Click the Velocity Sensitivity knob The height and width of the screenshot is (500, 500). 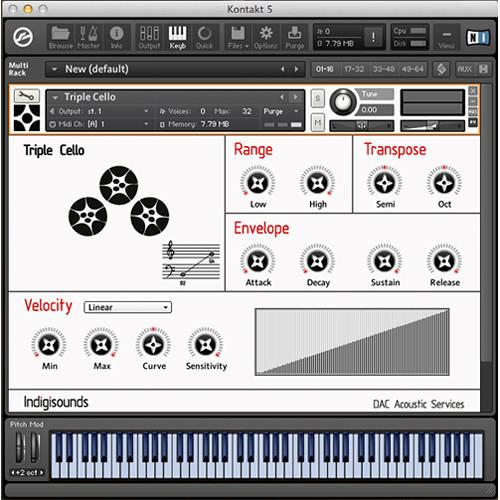tap(205, 344)
